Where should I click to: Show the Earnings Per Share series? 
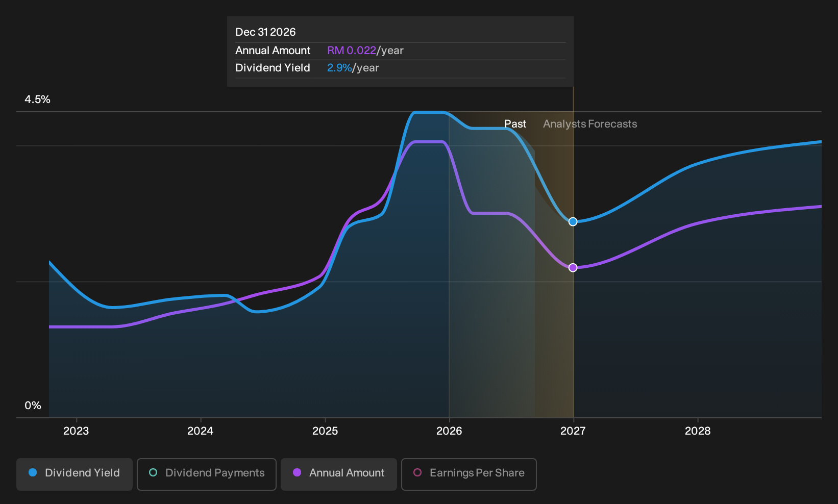click(469, 474)
